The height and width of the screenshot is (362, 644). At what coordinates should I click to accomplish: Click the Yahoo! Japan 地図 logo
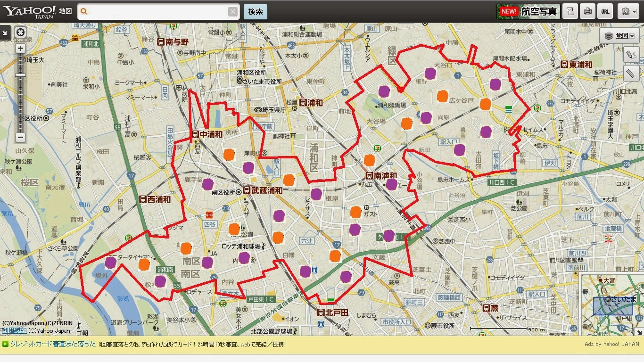(x=38, y=11)
